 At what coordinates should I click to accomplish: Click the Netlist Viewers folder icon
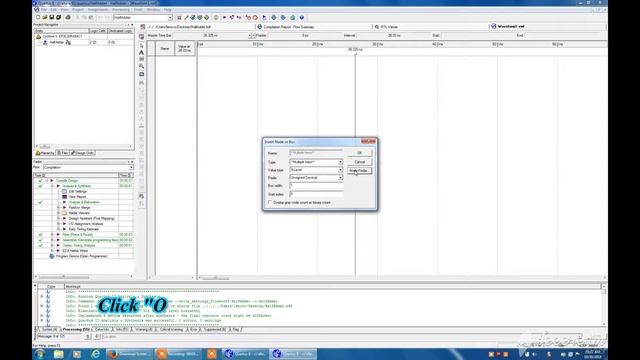[x=64, y=213]
